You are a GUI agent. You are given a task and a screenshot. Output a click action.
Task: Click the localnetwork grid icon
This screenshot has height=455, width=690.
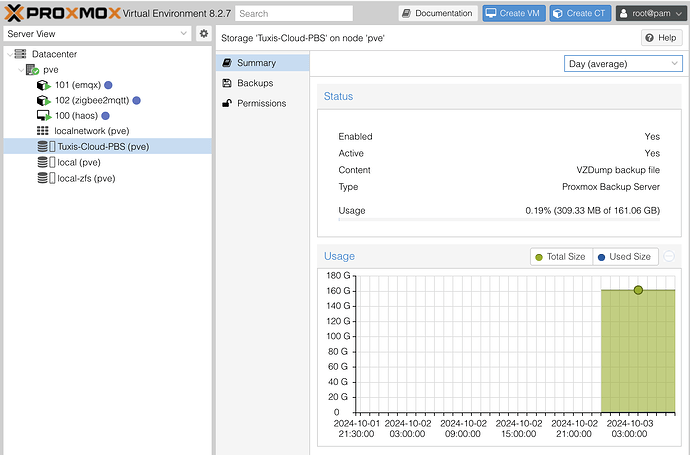pos(43,131)
